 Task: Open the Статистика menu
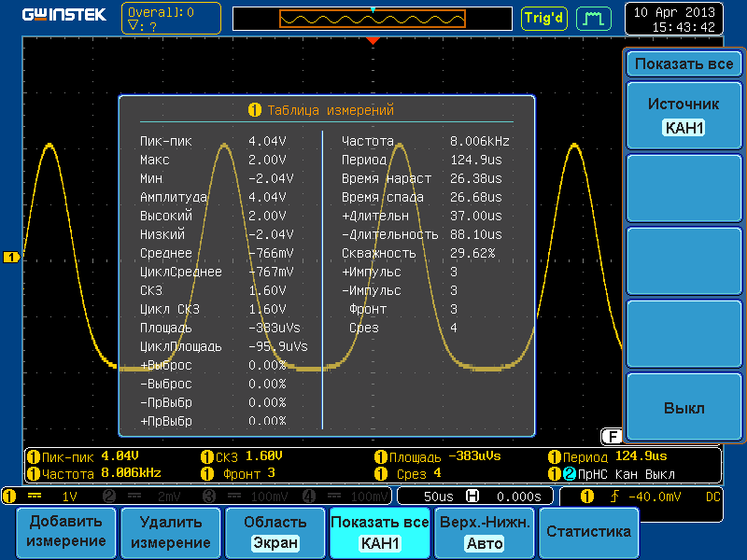(x=588, y=532)
